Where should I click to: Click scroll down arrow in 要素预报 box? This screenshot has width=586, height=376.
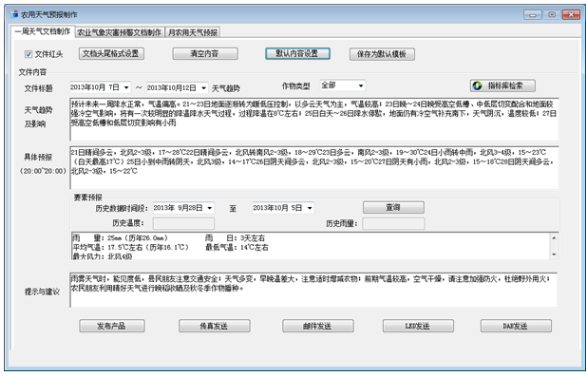[x=554, y=255]
